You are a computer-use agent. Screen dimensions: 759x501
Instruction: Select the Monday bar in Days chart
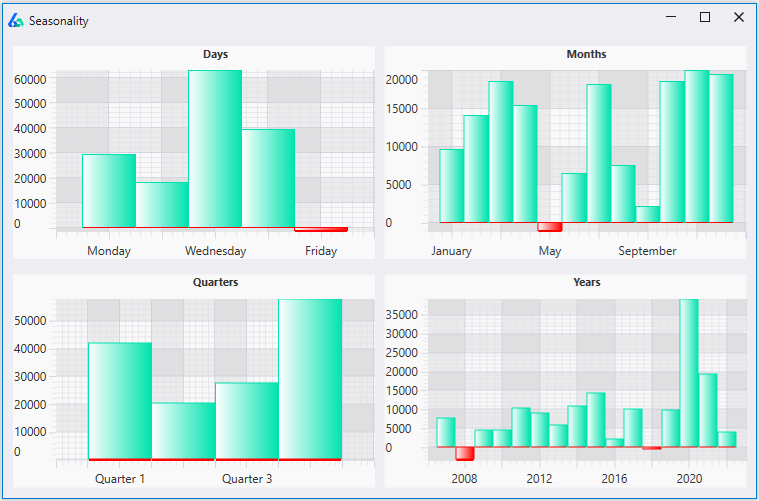tap(109, 191)
